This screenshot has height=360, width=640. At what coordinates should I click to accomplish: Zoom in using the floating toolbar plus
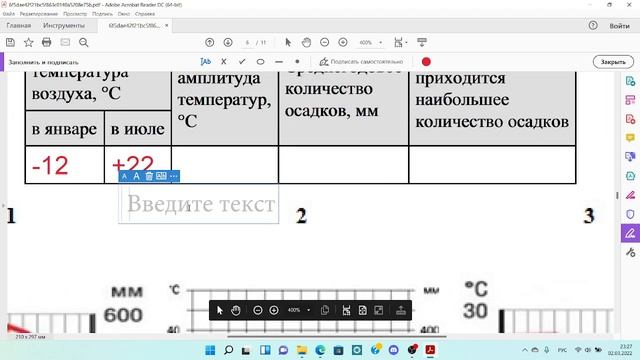274,310
